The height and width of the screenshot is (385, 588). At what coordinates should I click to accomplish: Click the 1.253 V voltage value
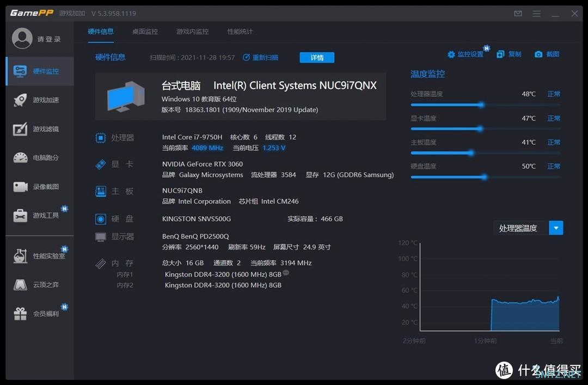coord(274,148)
